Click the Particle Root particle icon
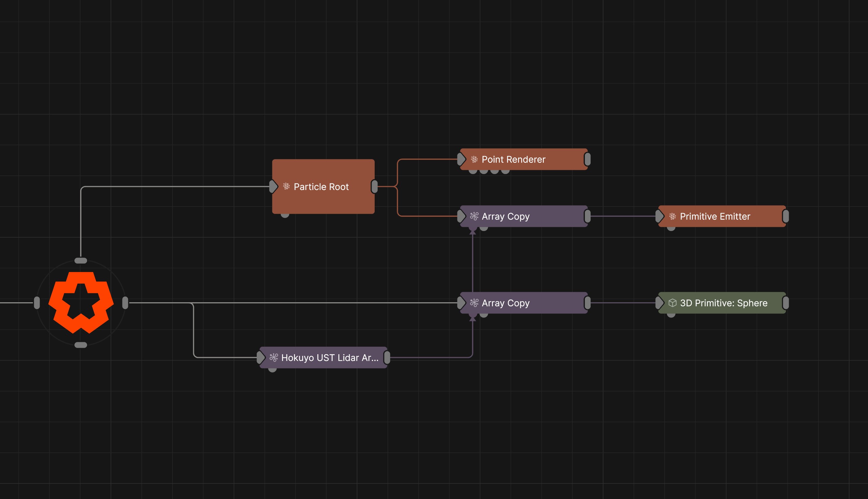Image resolution: width=868 pixels, height=499 pixels. (287, 187)
